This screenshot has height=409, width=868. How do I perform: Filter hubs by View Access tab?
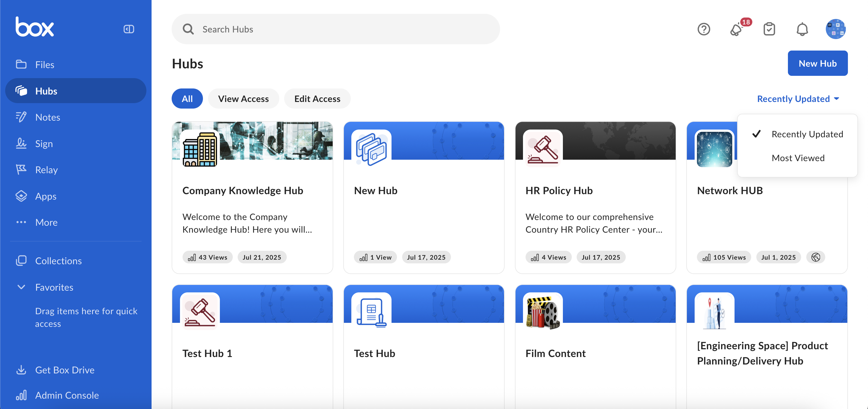pyautogui.click(x=243, y=99)
